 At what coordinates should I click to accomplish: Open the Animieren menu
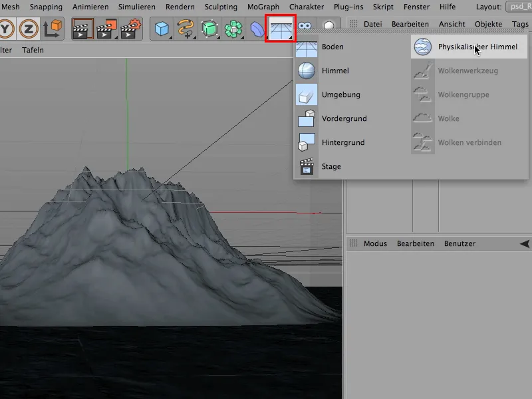pyautogui.click(x=90, y=7)
